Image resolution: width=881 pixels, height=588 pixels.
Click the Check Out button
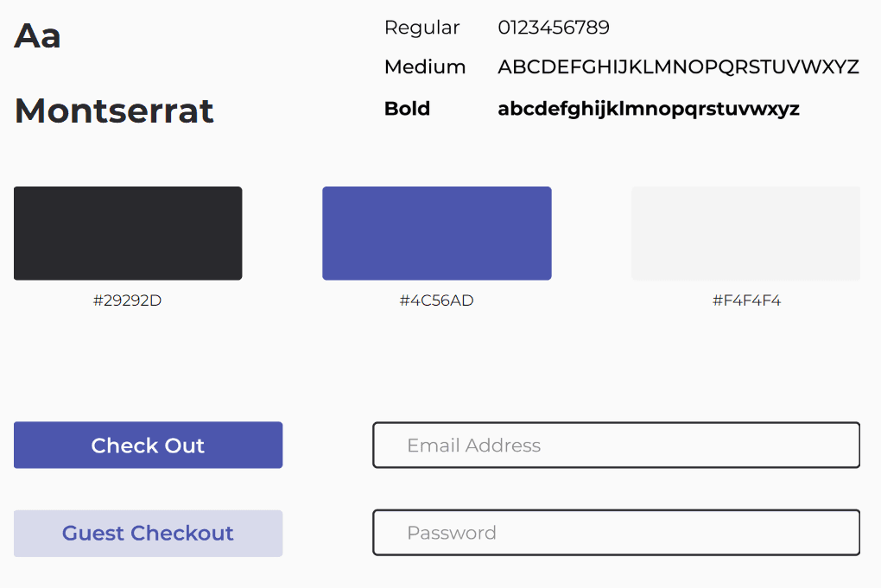click(x=148, y=445)
